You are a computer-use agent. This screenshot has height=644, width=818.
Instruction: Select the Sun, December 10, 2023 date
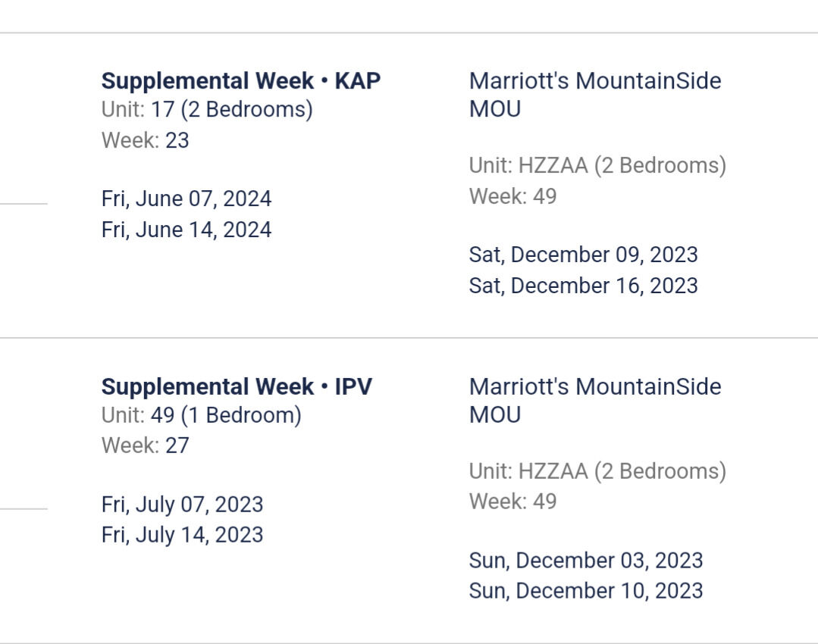point(586,591)
